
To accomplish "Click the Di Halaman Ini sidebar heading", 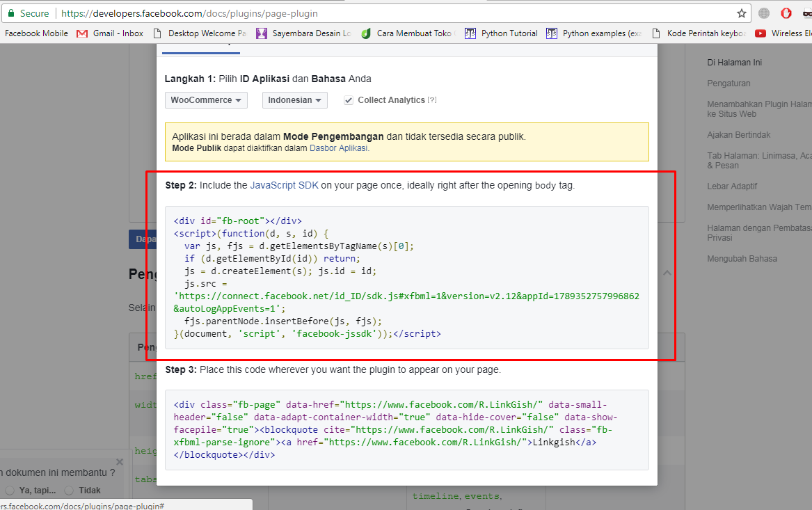I will tap(734, 63).
